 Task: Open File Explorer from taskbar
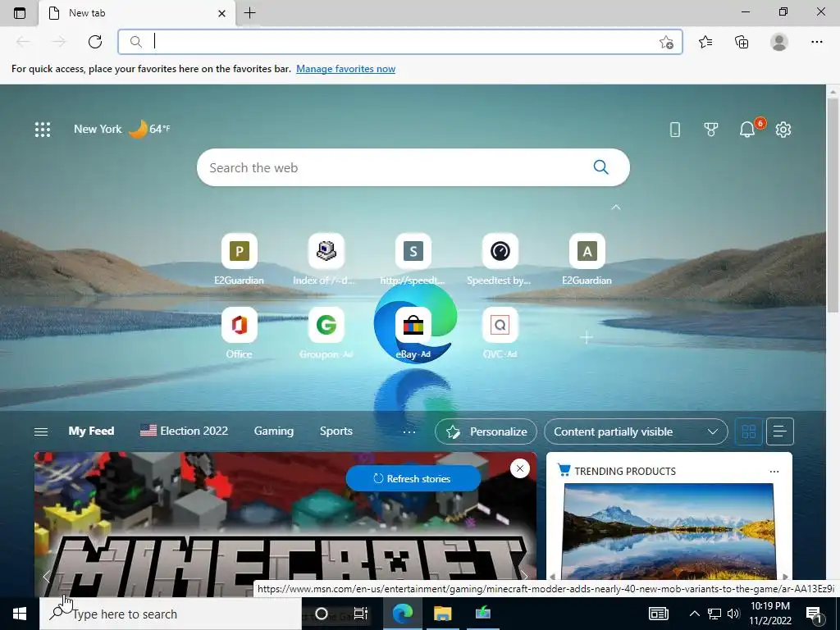(x=442, y=614)
